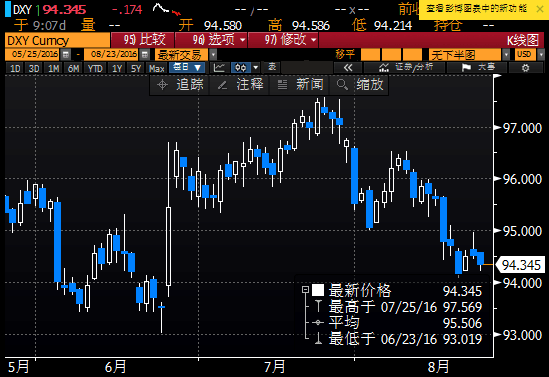Select the 3D range
Viewport: 549px width, 377px height.
[34, 68]
